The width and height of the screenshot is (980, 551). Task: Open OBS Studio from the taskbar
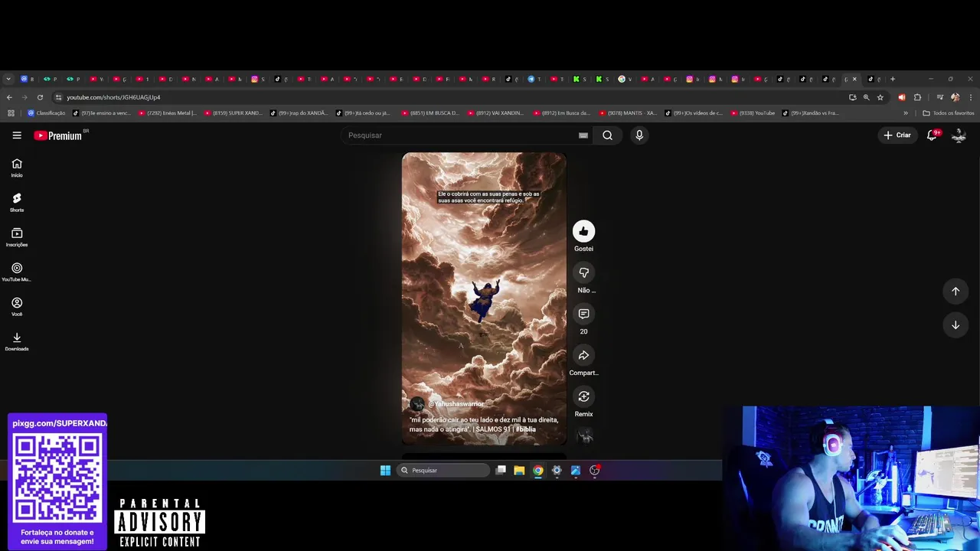tap(594, 471)
